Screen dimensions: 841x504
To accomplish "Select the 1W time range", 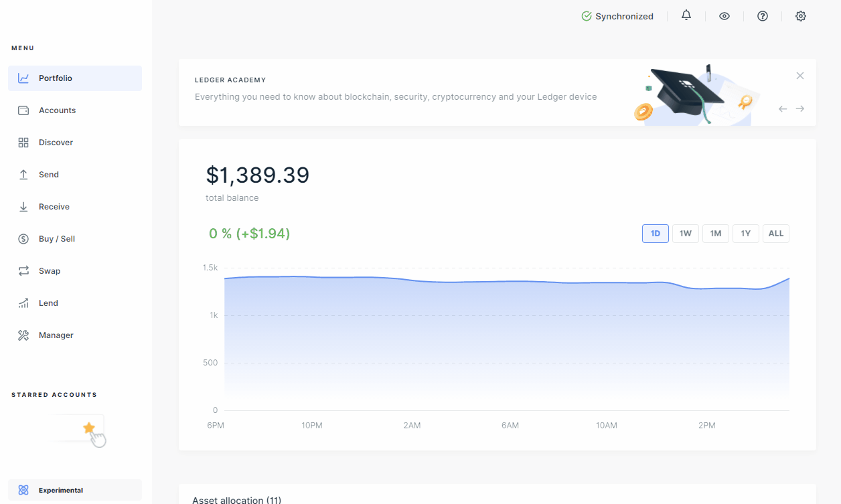I will point(685,233).
